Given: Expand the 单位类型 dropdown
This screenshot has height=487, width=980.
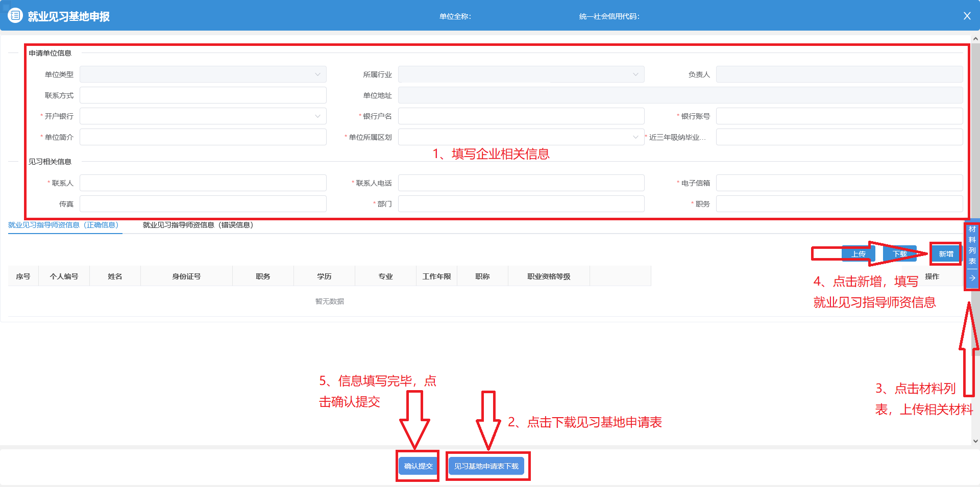Looking at the screenshot, I should coord(203,74).
